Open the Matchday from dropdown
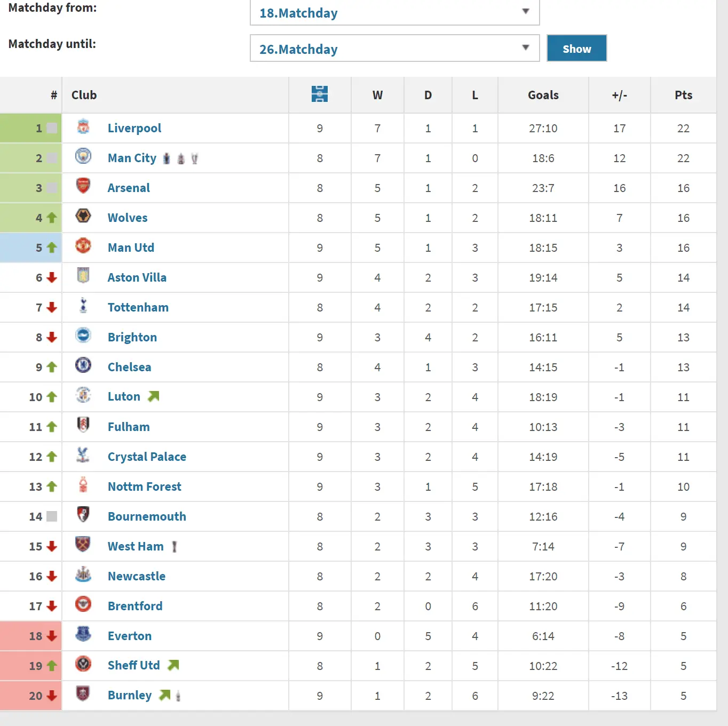 [394, 13]
